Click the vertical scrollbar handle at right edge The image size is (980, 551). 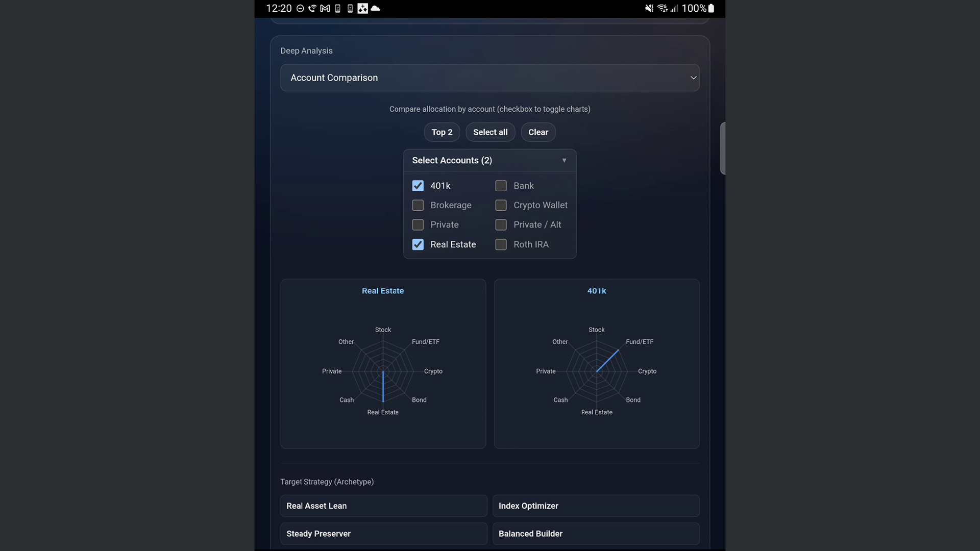point(722,148)
